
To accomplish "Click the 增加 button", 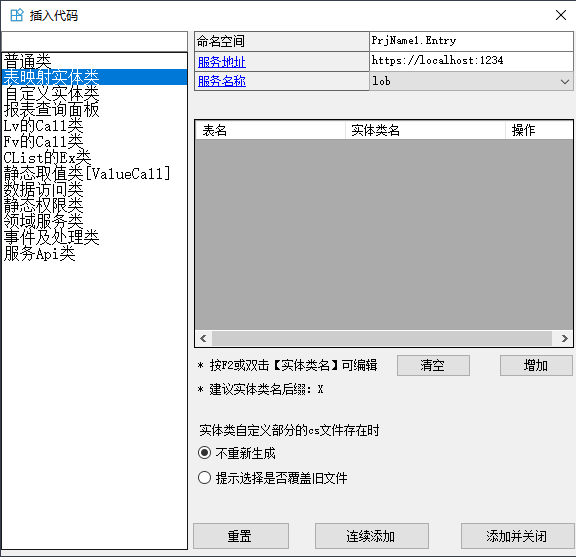I will pyautogui.click(x=536, y=365).
